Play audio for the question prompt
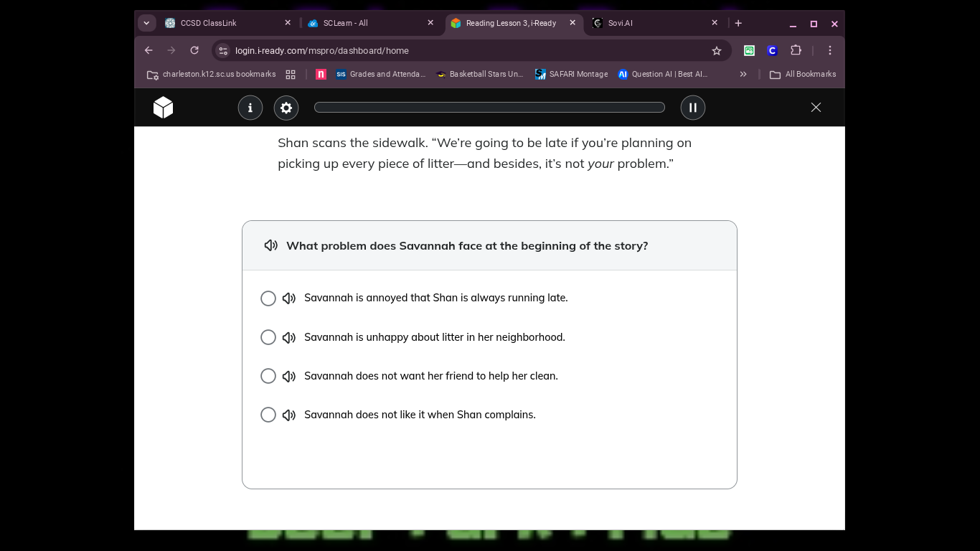The width and height of the screenshot is (980, 551). point(271,245)
